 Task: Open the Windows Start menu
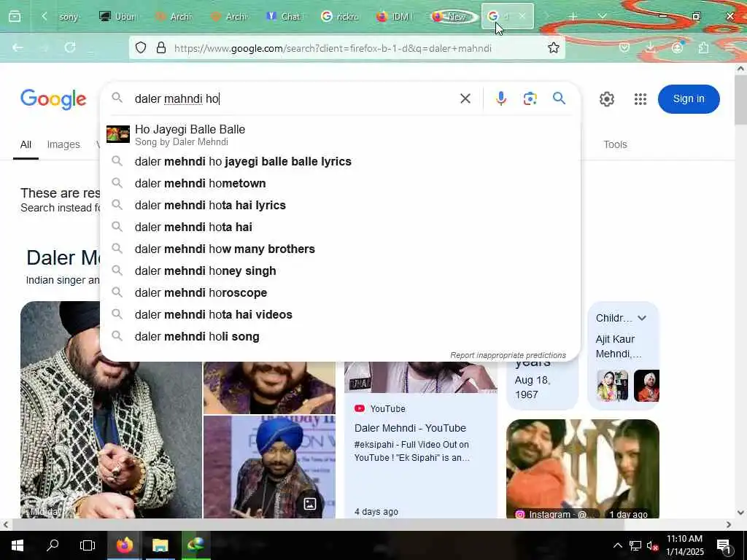(18, 545)
